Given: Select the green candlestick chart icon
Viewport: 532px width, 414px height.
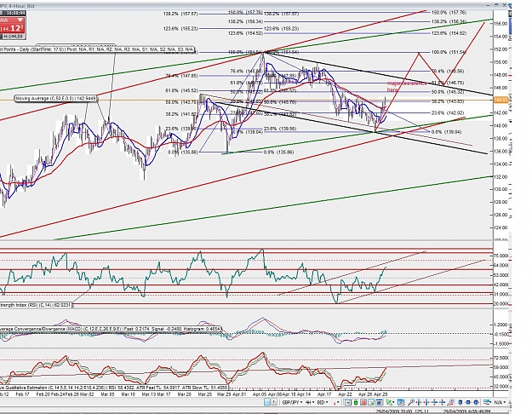Looking at the screenshot, I should tap(356, 403).
